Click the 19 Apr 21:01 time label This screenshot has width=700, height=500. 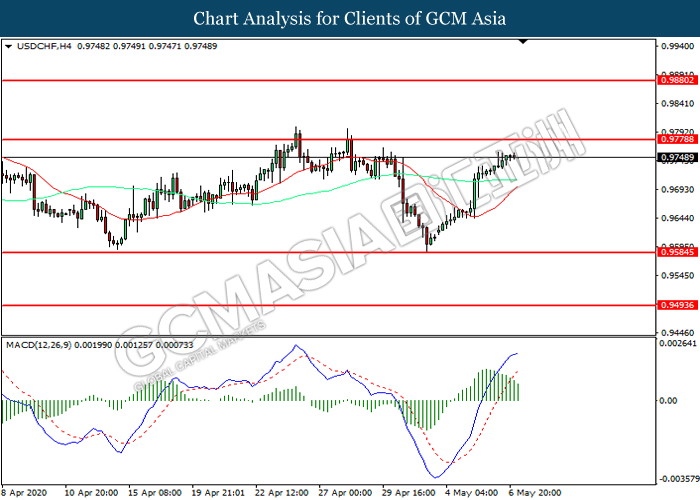(218, 493)
